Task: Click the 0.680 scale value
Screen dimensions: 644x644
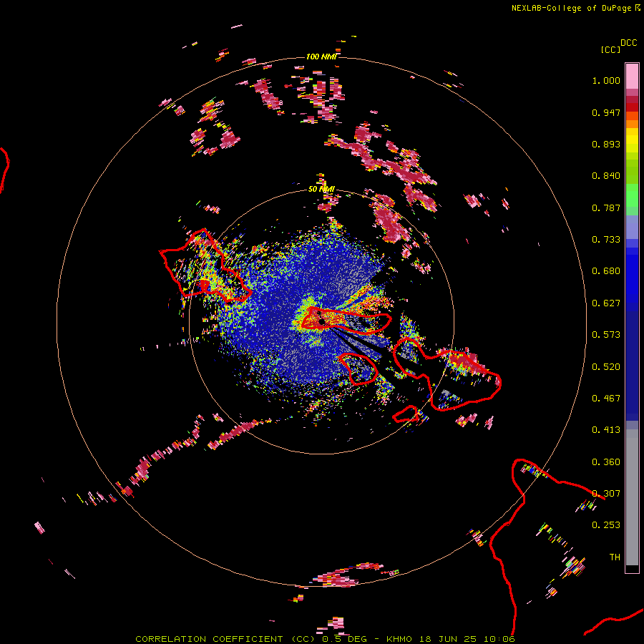Action: [x=606, y=271]
